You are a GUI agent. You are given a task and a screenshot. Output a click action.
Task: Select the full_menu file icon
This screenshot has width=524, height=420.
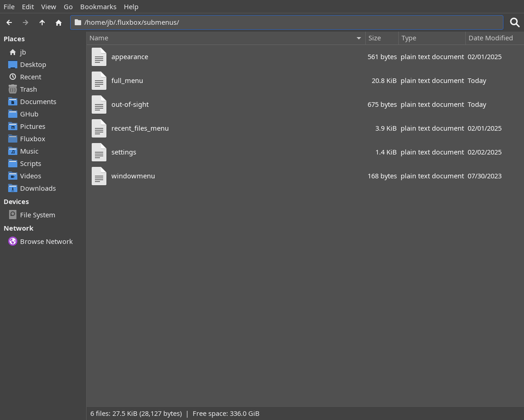coord(99,80)
